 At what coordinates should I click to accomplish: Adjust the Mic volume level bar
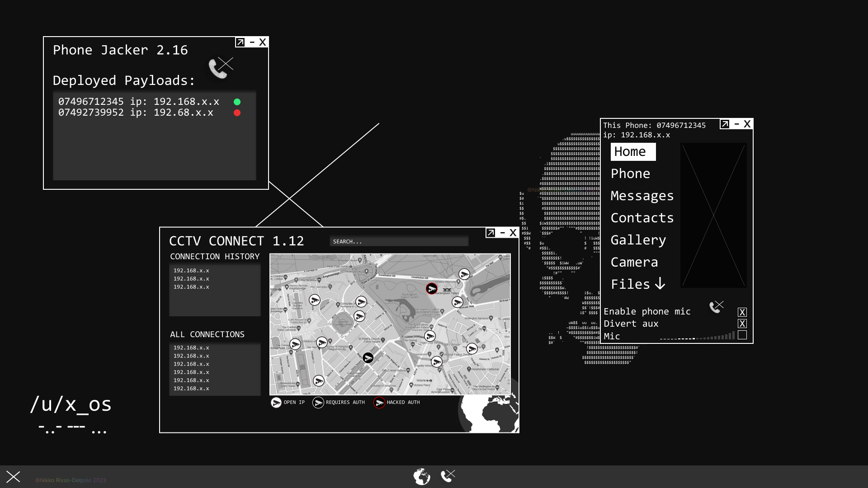[697, 336]
